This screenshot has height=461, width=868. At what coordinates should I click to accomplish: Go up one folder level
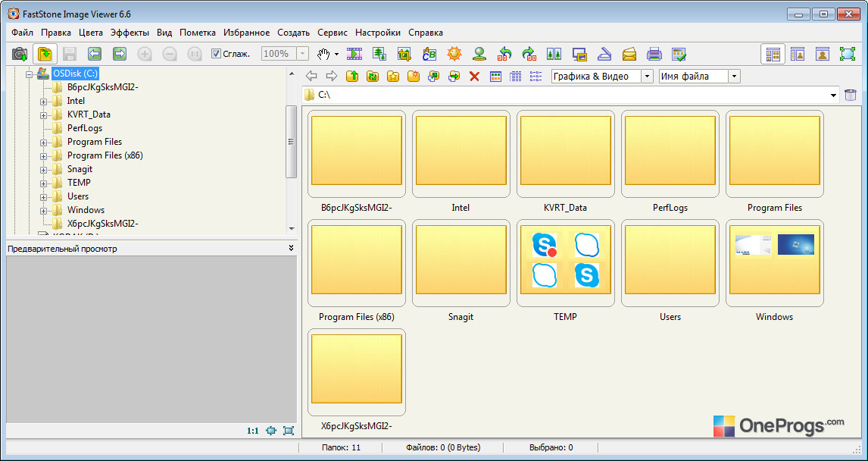click(x=352, y=77)
